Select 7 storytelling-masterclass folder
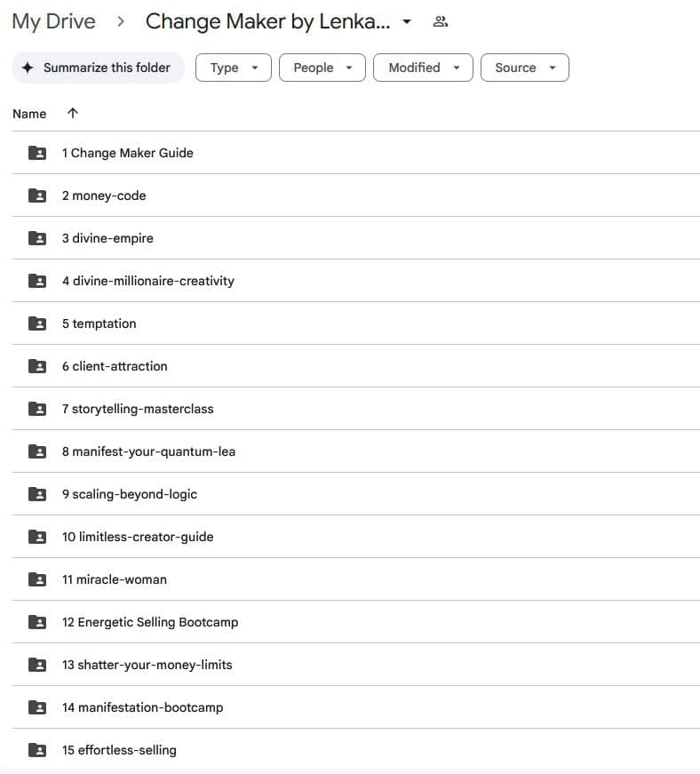The image size is (700, 774). (138, 409)
